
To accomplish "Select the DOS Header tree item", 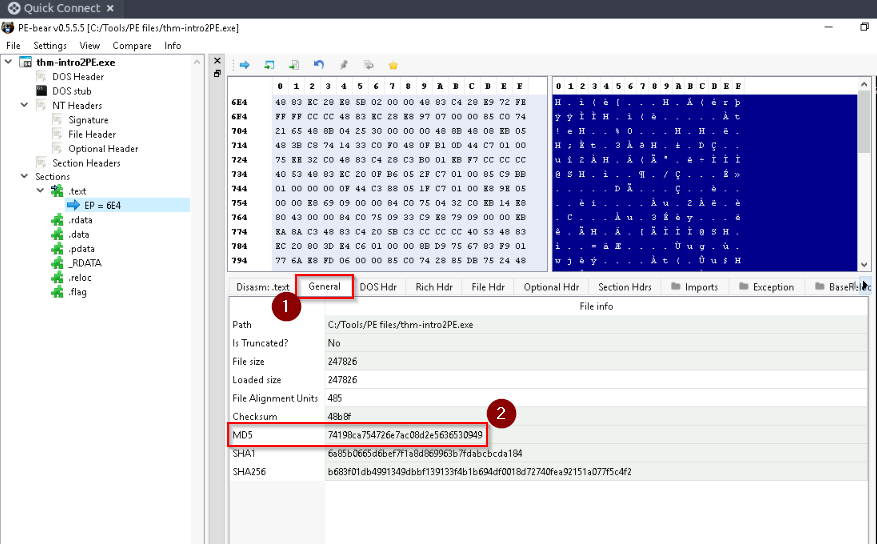I will (x=78, y=77).
